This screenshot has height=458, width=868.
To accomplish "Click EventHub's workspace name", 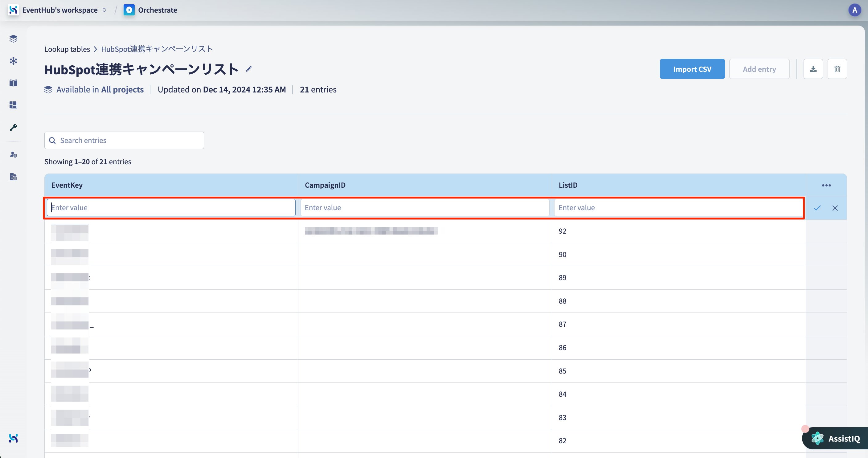I will click(x=60, y=10).
